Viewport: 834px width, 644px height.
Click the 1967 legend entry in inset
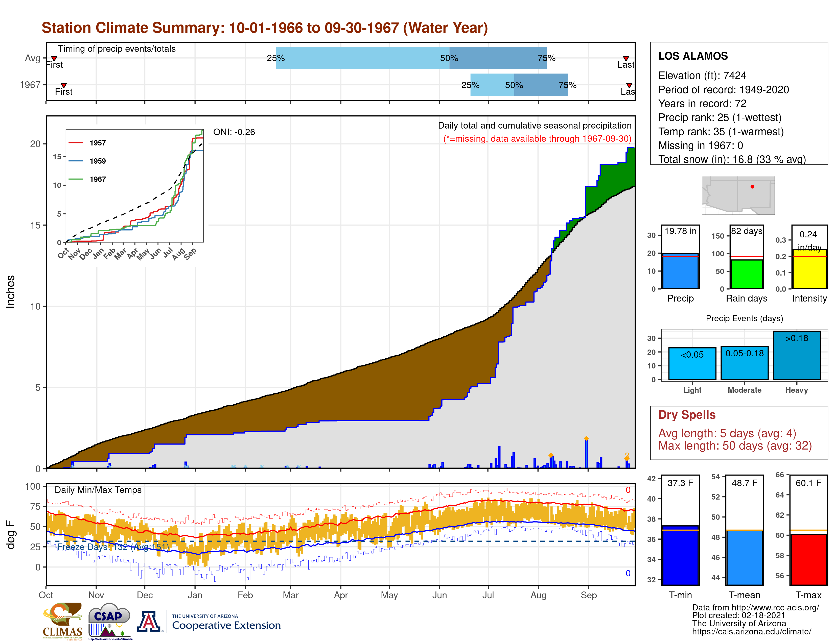[87, 179]
